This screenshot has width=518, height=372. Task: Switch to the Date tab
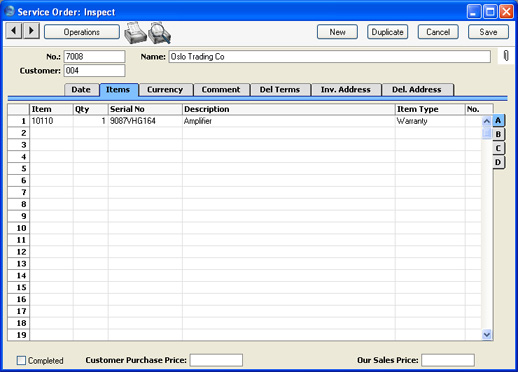[81, 90]
